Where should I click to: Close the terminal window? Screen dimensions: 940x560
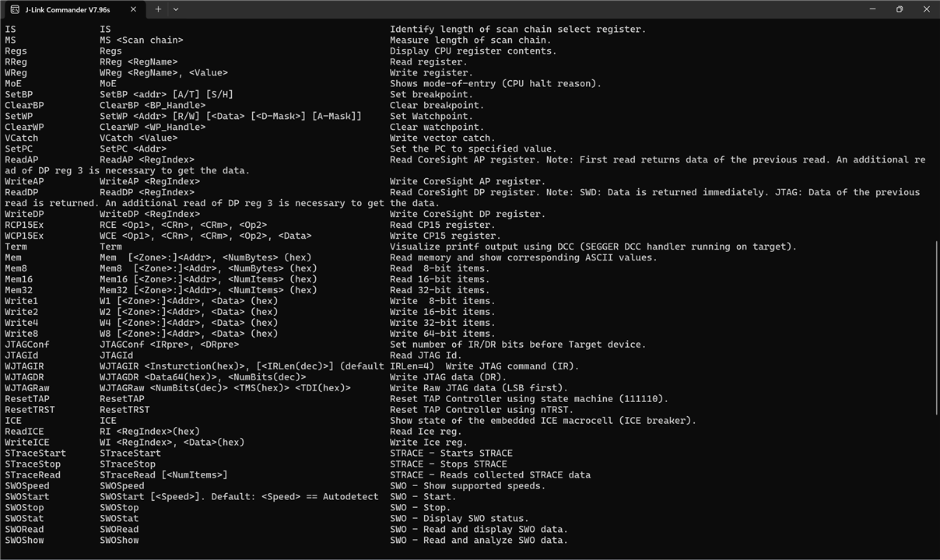[x=926, y=9]
